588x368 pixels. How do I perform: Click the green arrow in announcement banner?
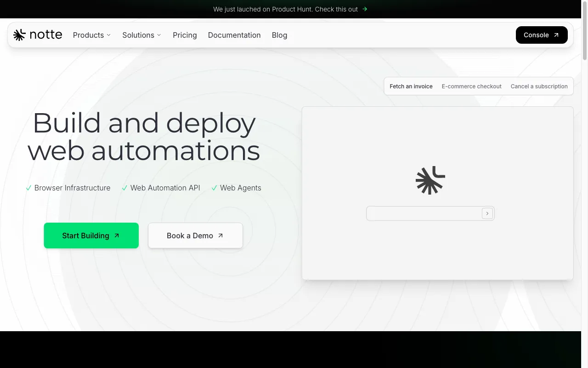[365, 9]
